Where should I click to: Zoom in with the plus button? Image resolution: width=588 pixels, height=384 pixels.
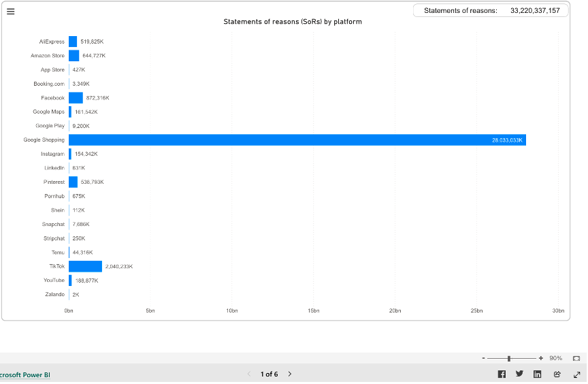tap(541, 358)
